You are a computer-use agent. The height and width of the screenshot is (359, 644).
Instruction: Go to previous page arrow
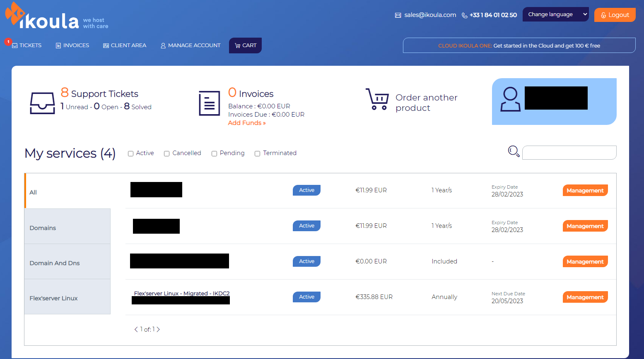pyautogui.click(x=136, y=329)
